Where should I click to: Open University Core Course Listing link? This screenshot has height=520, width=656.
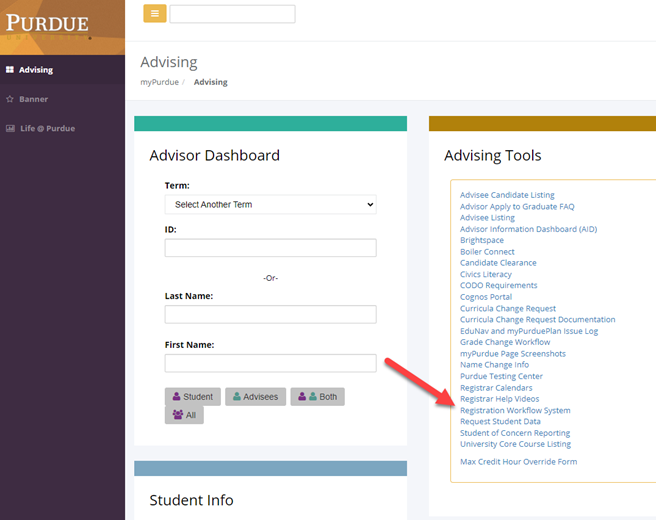[515, 444]
